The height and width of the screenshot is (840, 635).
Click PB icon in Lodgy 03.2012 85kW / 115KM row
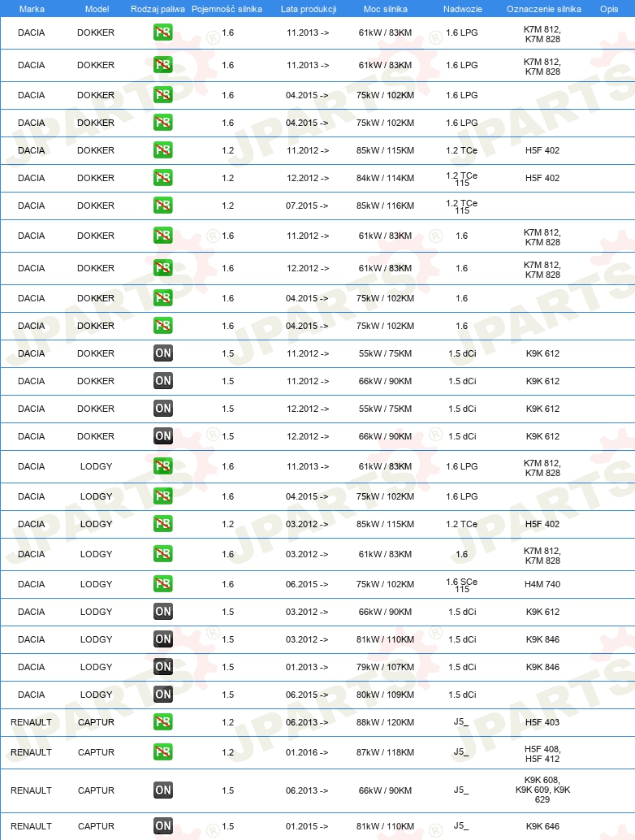(162, 524)
